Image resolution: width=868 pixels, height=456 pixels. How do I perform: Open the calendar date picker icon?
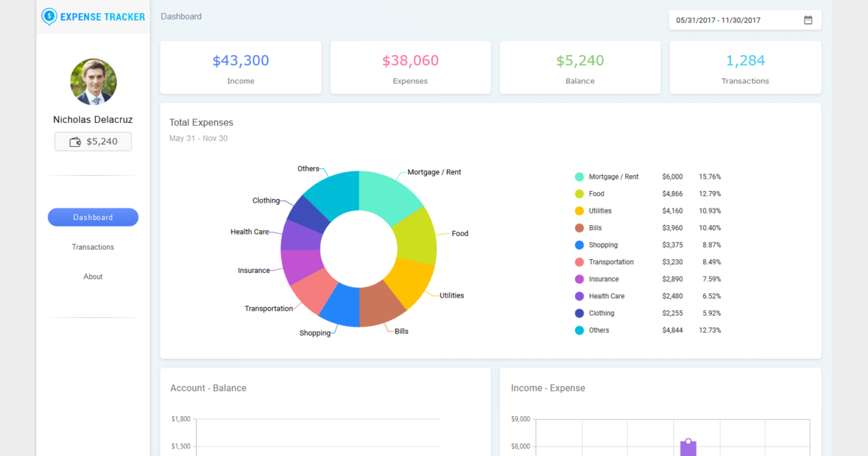click(808, 20)
